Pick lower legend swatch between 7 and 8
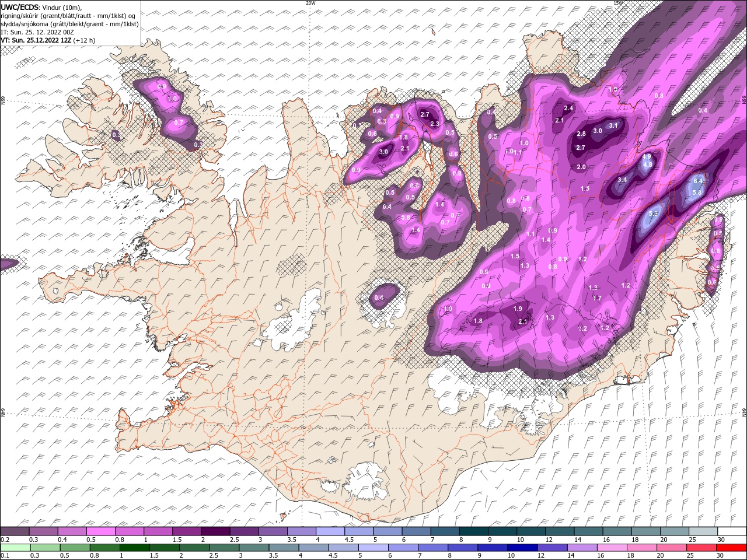 [x=432, y=548]
